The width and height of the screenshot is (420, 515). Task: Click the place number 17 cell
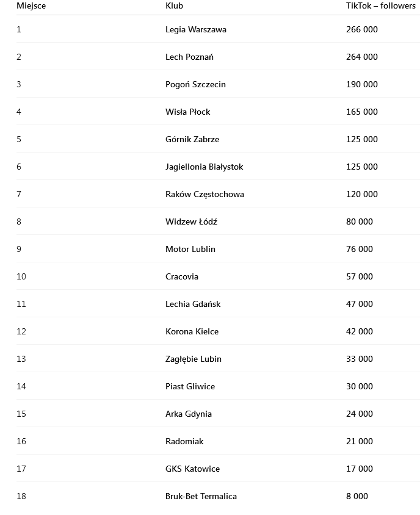click(x=21, y=469)
